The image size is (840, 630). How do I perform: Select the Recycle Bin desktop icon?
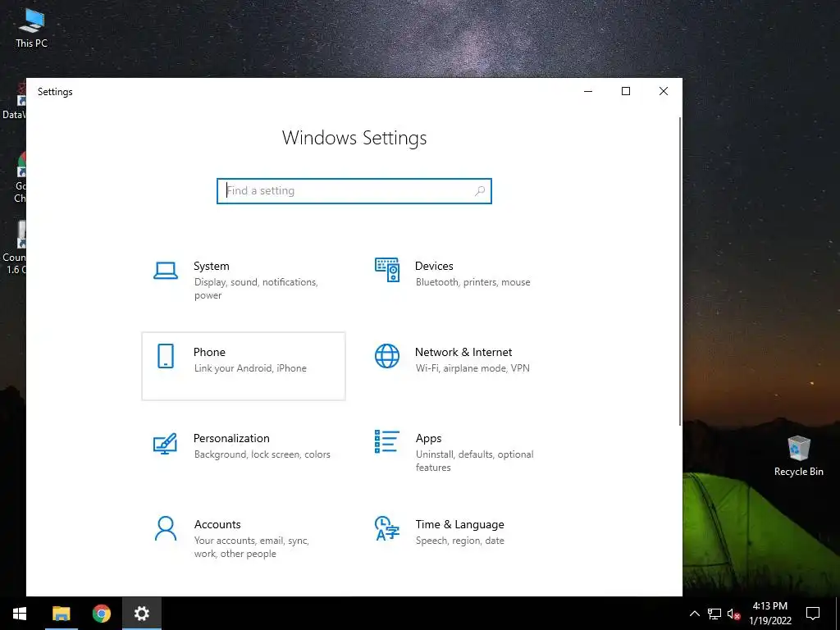(x=799, y=456)
